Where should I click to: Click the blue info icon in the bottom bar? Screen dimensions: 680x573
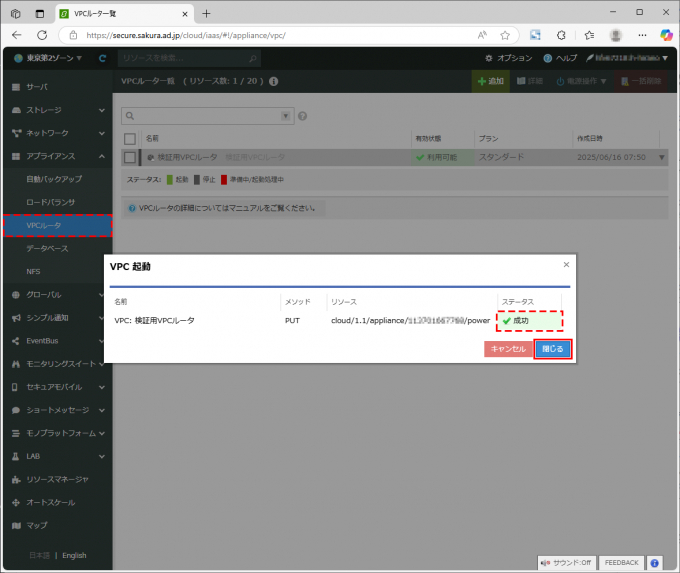coord(654,563)
